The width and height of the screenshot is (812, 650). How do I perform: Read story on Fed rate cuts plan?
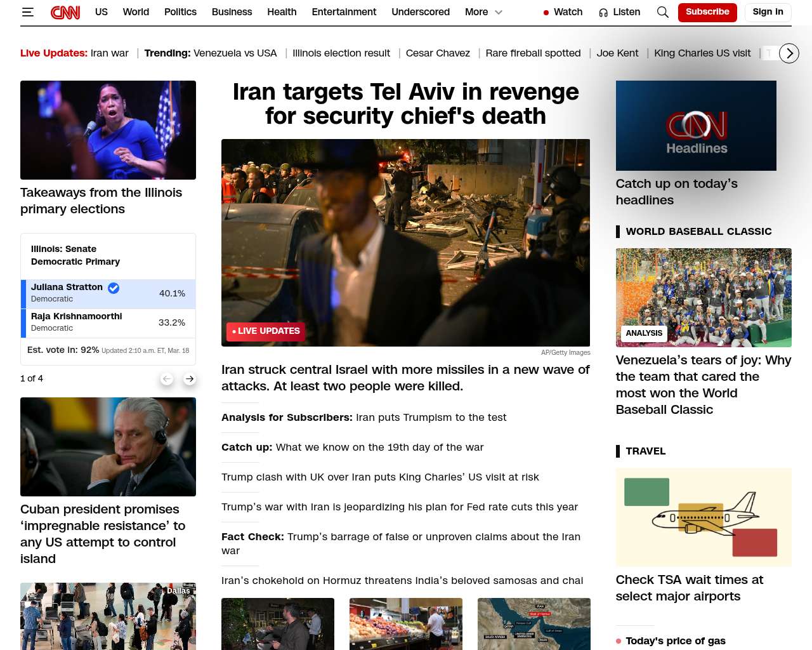[x=400, y=507]
